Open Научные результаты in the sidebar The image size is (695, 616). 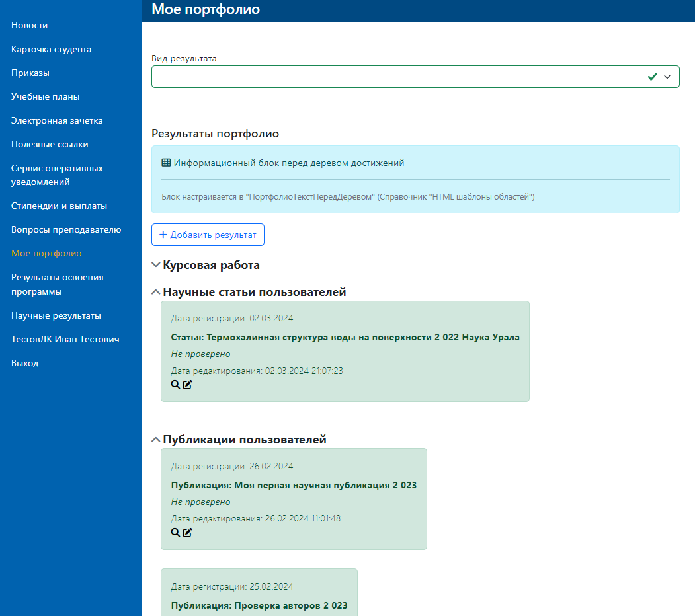[56, 315]
